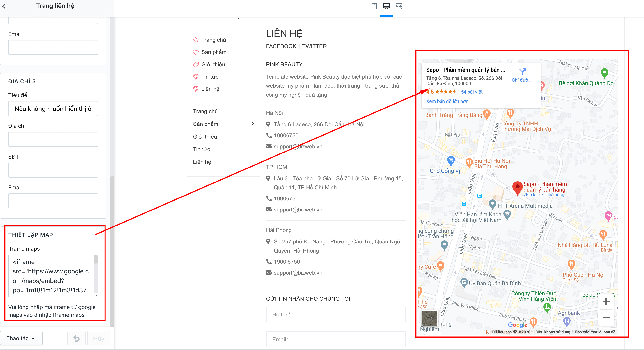Image resolution: width=644 pixels, height=350 pixels.
Task: Click the tag icon beside Giới thiệu
Action: click(196, 65)
